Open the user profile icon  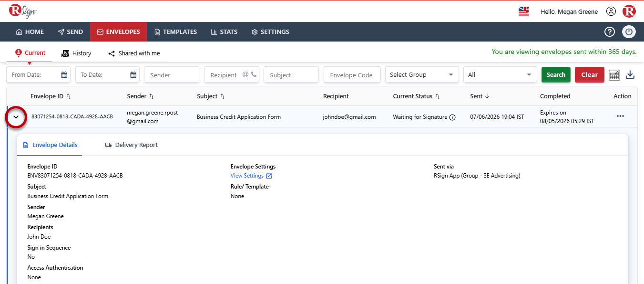click(611, 11)
